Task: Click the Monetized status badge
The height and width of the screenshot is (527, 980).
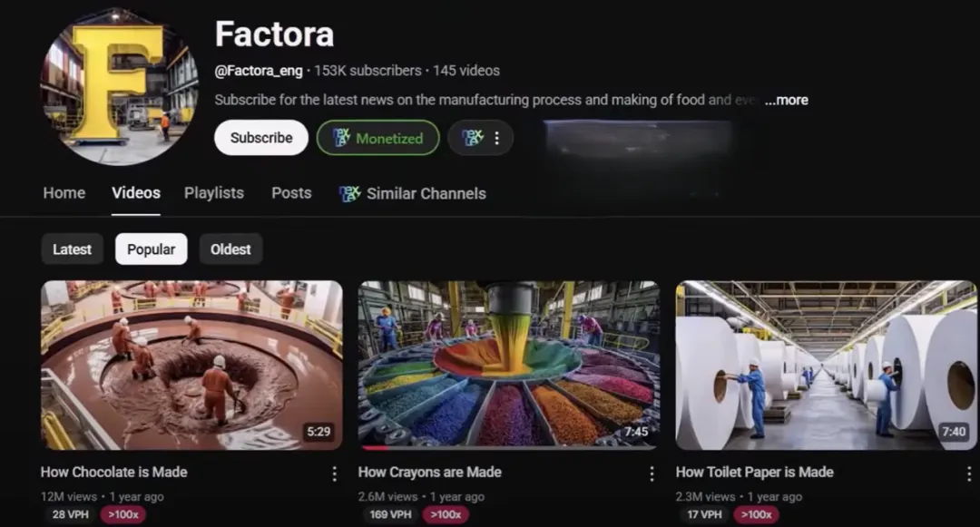Action: (377, 138)
